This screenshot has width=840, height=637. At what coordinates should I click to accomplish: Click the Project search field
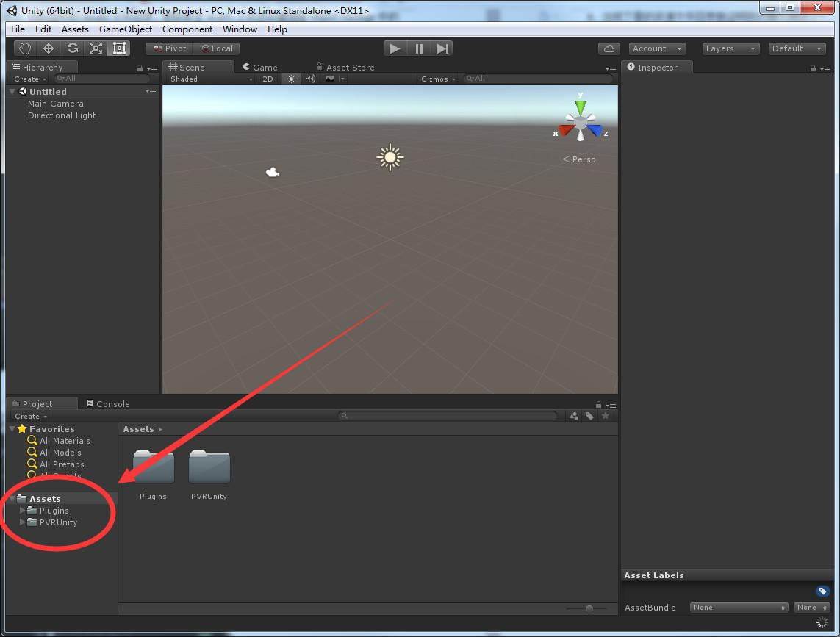pyautogui.click(x=448, y=416)
